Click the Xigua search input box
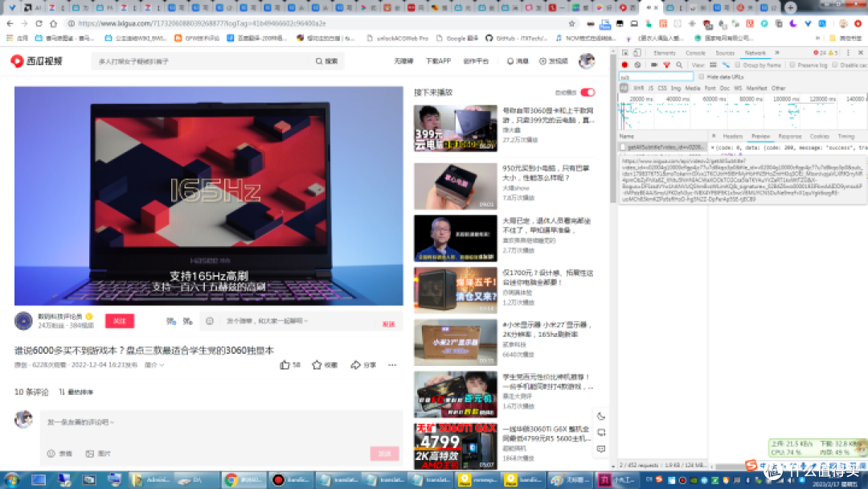The height and width of the screenshot is (489, 868). click(x=200, y=61)
